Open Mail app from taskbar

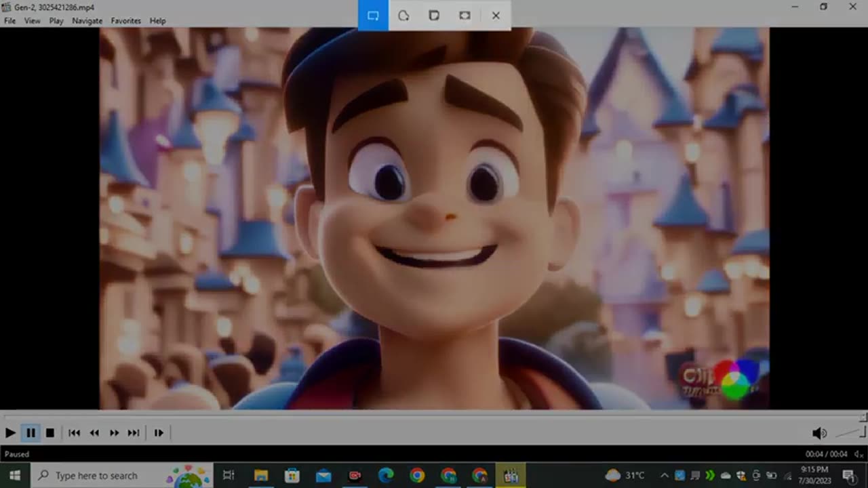[x=323, y=475]
